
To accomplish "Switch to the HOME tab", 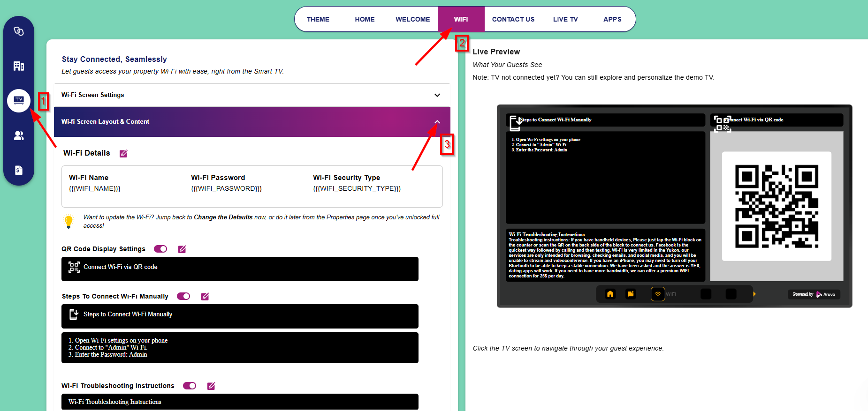I will click(365, 19).
